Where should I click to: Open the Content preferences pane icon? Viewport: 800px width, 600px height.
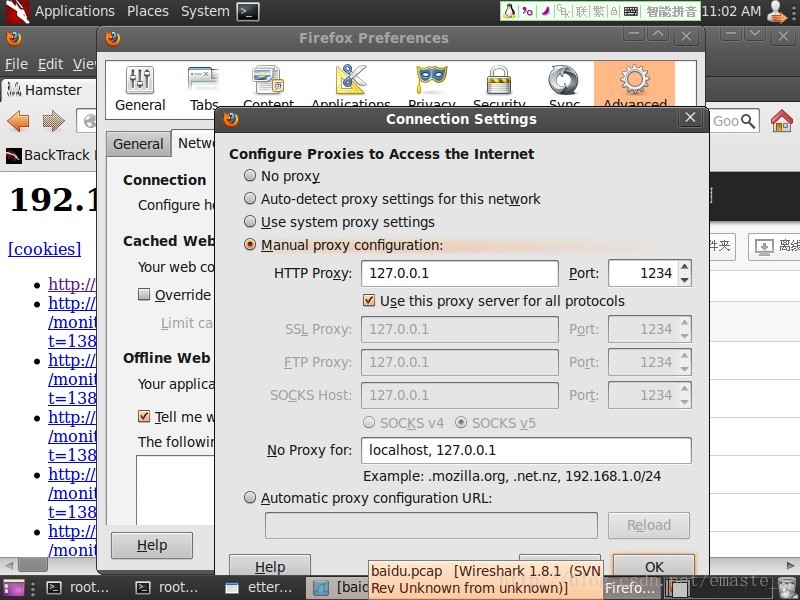point(268,80)
